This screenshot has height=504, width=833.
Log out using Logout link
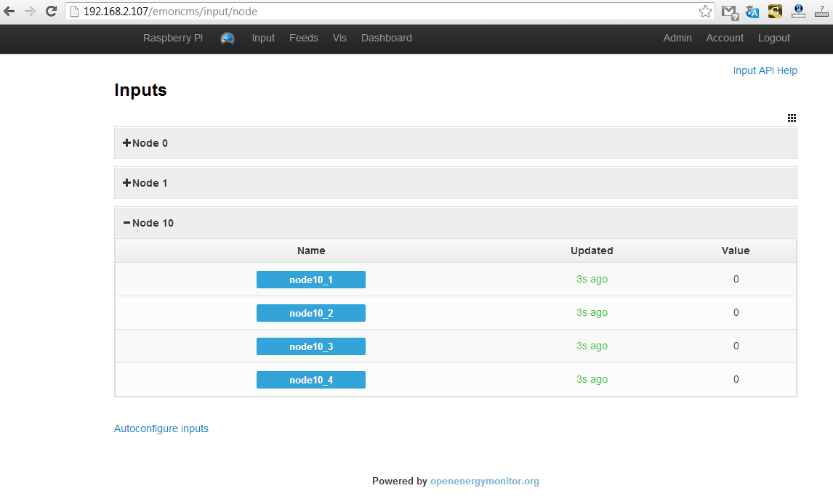[x=774, y=38]
